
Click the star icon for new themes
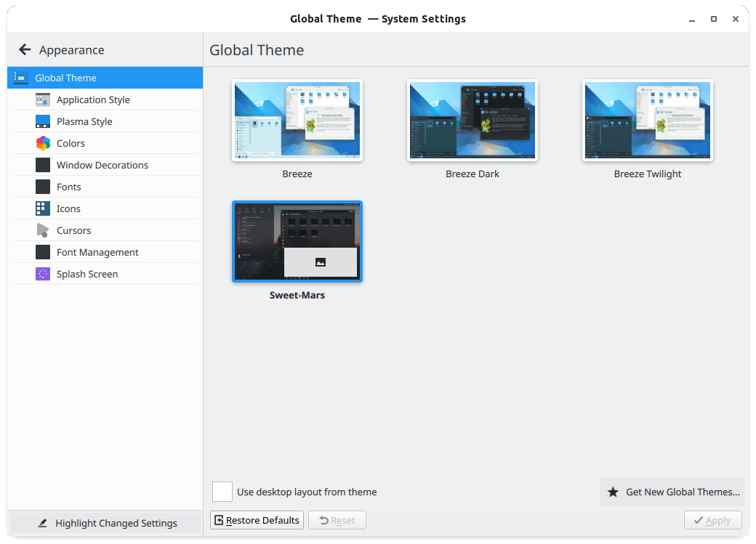click(613, 492)
